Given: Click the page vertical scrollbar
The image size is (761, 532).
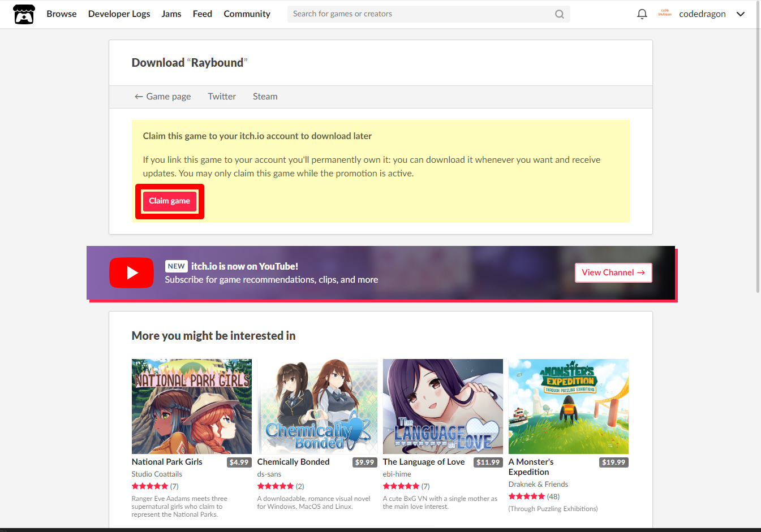Looking at the screenshot, I should (758, 147).
